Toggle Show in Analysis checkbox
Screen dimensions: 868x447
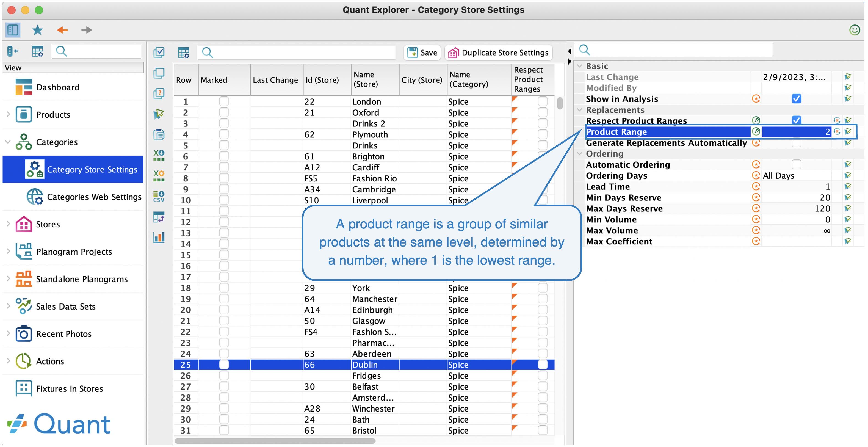(x=796, y=99)
